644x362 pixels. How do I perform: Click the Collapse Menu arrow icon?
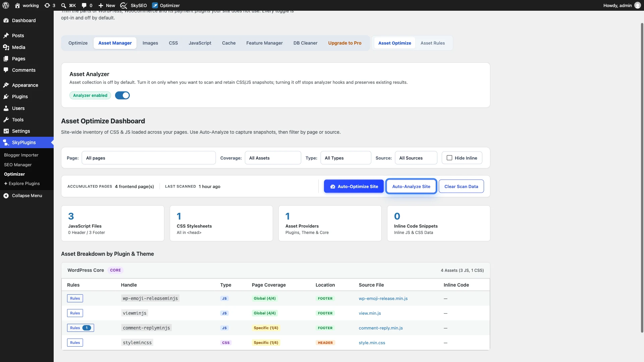[x=6, y=196]
